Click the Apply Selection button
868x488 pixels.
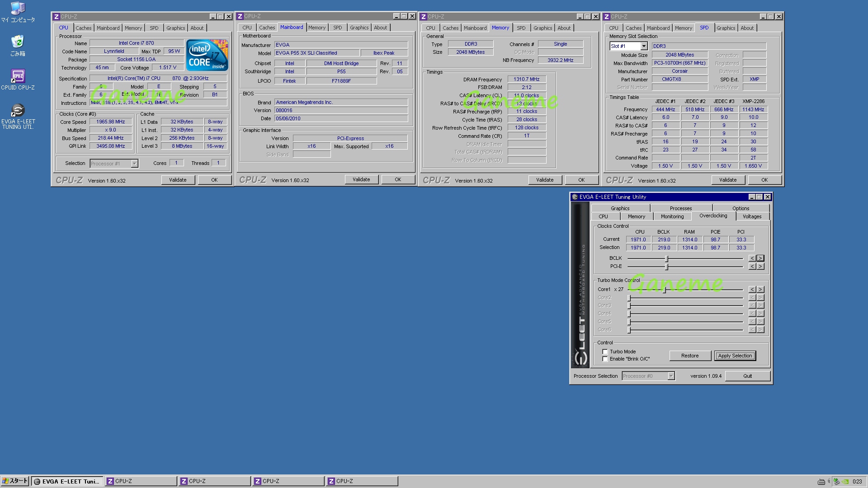pyautogui.click(x=735, y=356)
